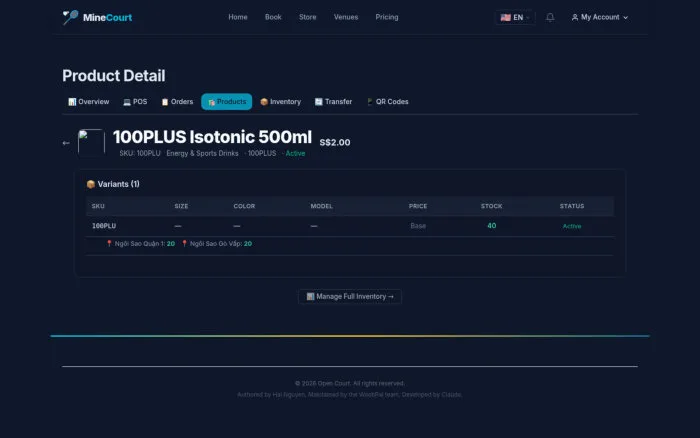700x438 pixels.
Task: Click the MineCourt racket logo icon
Action: click(70, 17)
